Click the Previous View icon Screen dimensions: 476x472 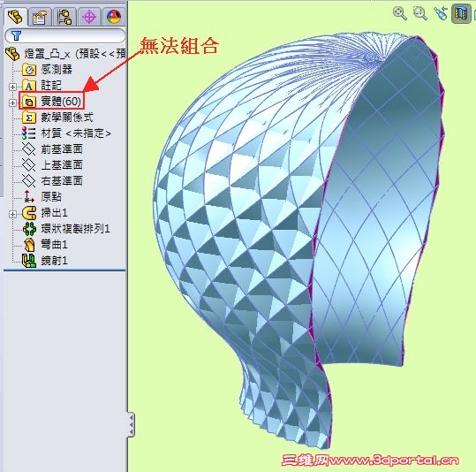(x=441, y=13)
